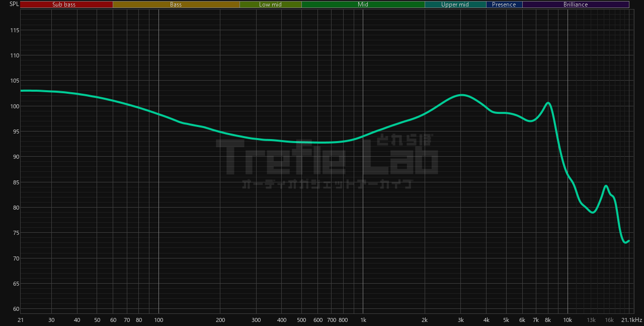644x326 pixels.
Task: Click the 85 value on SPL axis
Action: [x=16, y=182]
